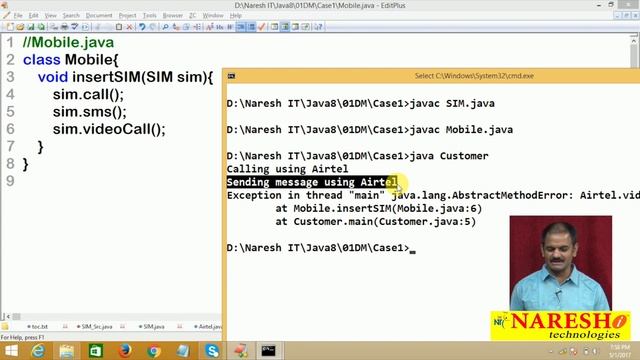Click the 'javac Mobile.java' command line
640x360 pixels.
pyautogui.click(x=369, y=129)
